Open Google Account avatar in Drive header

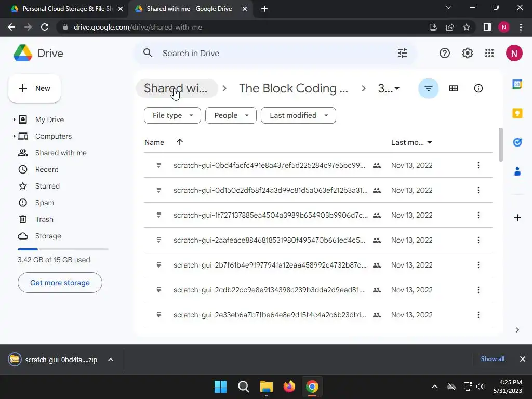tap(514, 53)
